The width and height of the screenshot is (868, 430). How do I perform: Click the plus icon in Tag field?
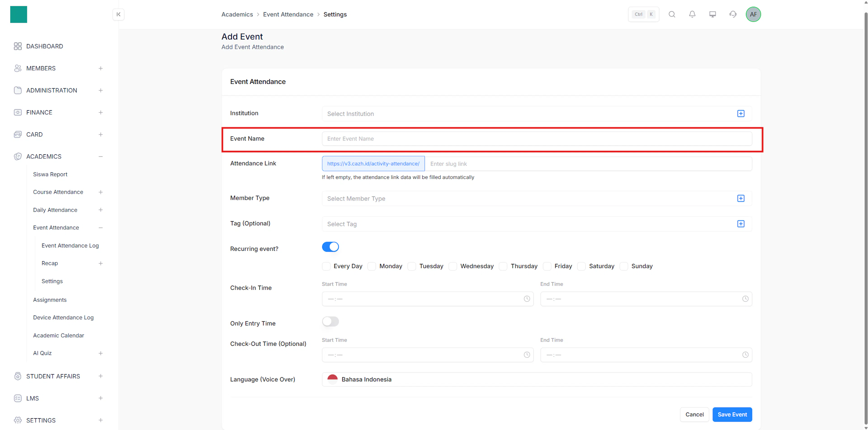[741, 224]
